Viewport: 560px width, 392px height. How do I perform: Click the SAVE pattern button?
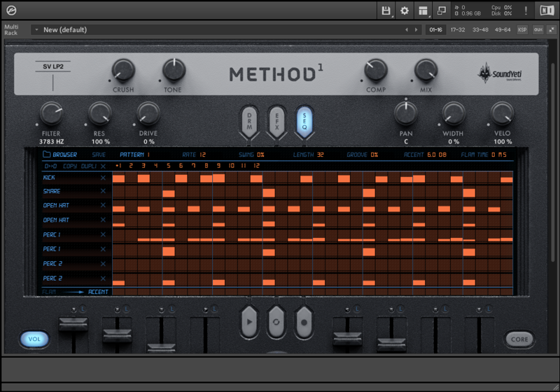click(99, 155)
